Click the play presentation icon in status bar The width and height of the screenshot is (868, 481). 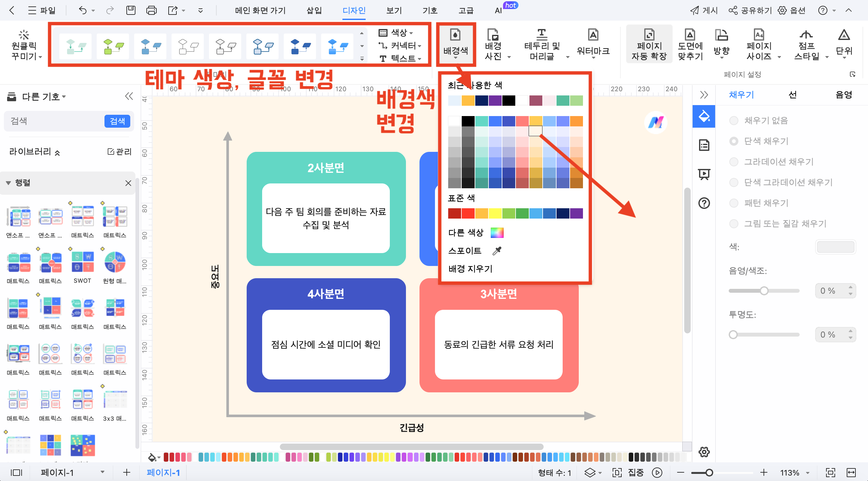coord(657,473)
